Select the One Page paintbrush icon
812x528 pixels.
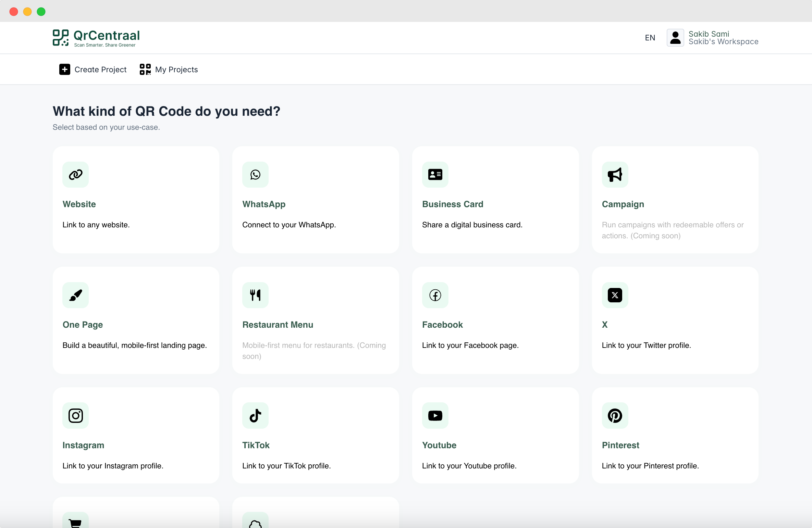[x=75, y=295]
